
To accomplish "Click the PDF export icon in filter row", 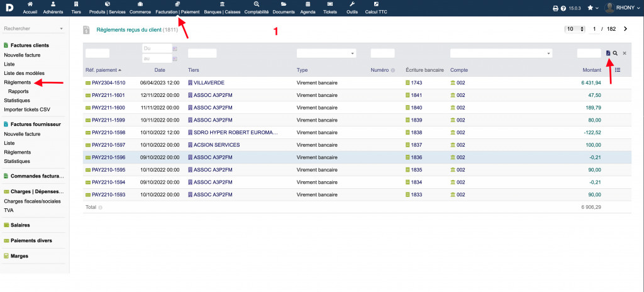I will click(x=608, y=53).
